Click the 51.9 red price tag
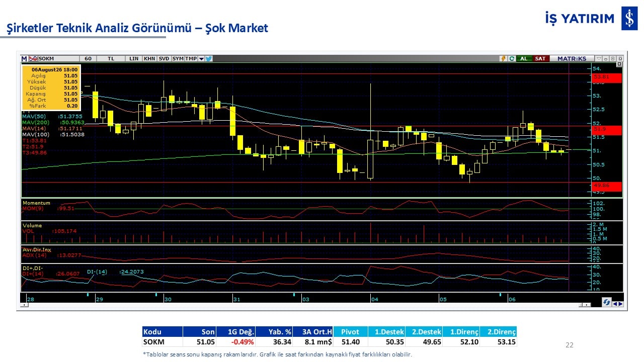 [x=607, y=130]
